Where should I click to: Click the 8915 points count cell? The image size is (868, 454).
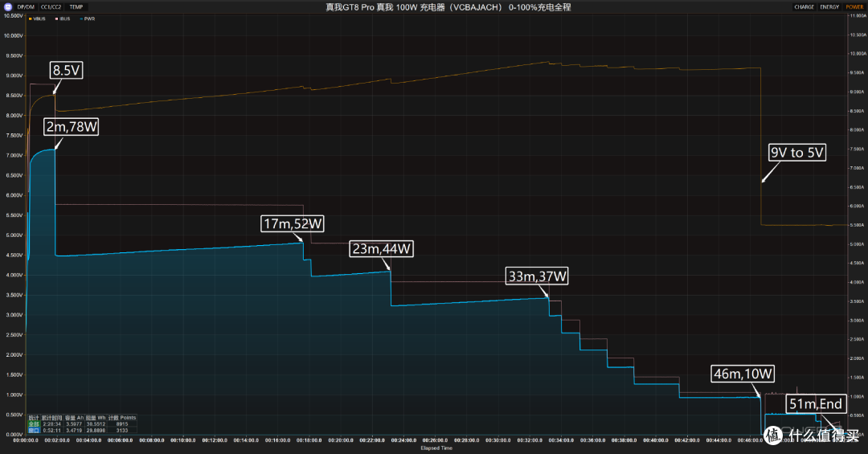click(122, 424)
